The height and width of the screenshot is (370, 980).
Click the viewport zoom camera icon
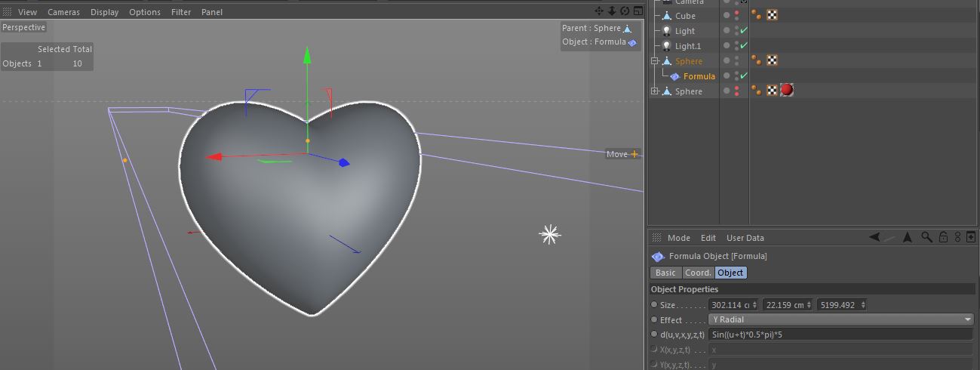(x=612, y=11)
